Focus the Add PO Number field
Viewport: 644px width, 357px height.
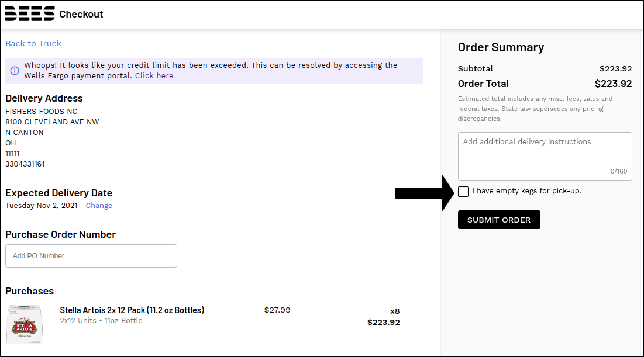(x=91, y=256)
